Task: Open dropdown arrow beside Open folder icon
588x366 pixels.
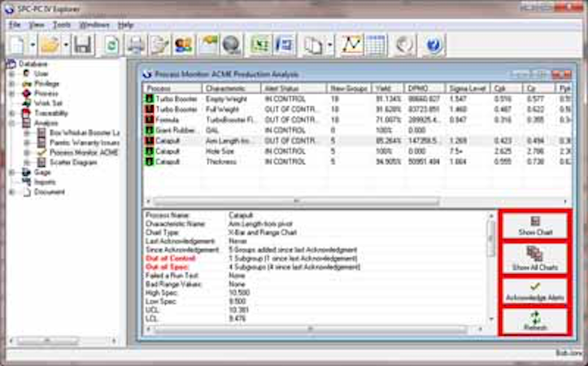Action: click(66, 45)
